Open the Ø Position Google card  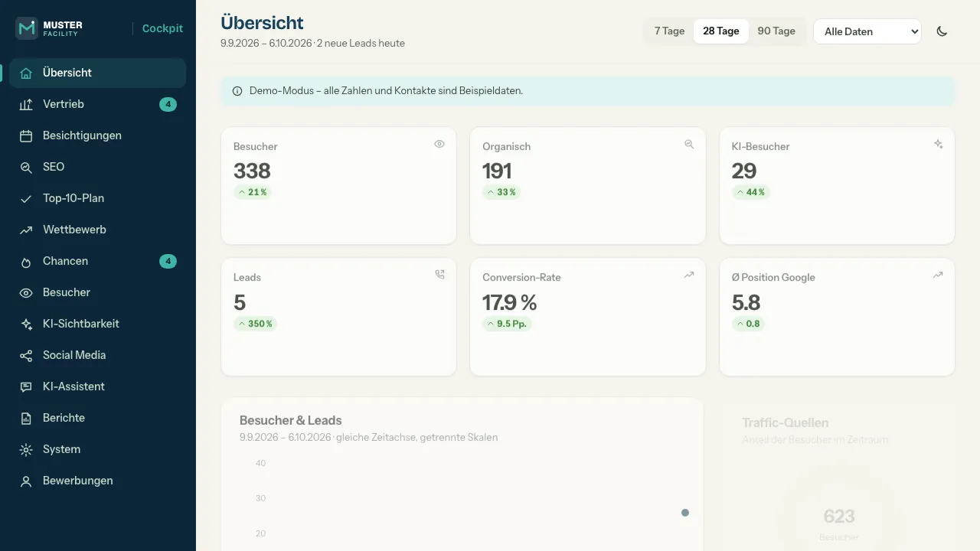click(837, 317)
